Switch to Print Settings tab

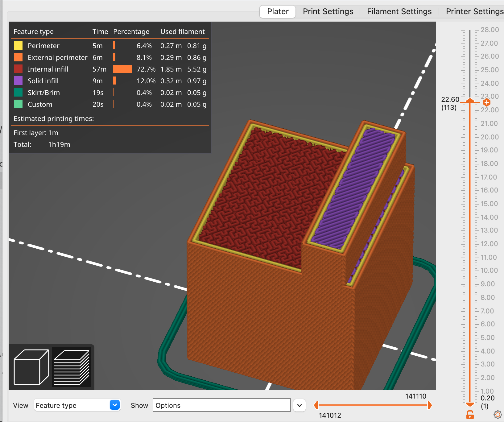tap(328, 12)
